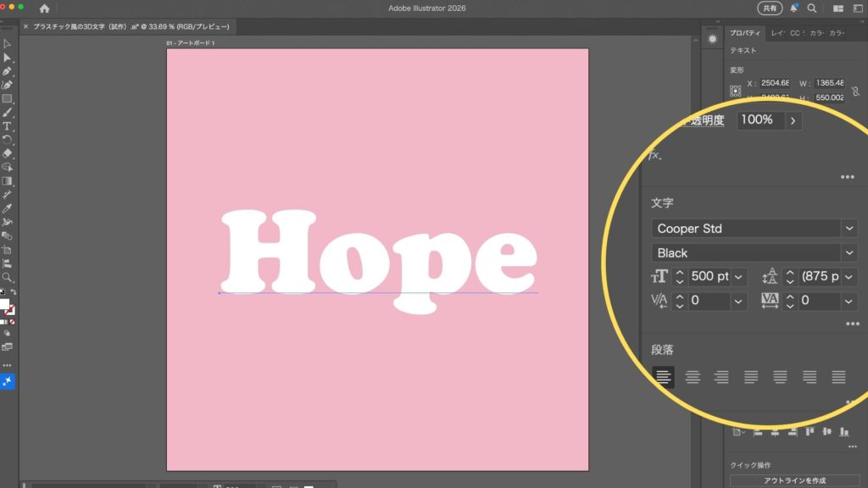Click the 共有 share button
This screenshot has width=868, height=488.
(769, 8)
